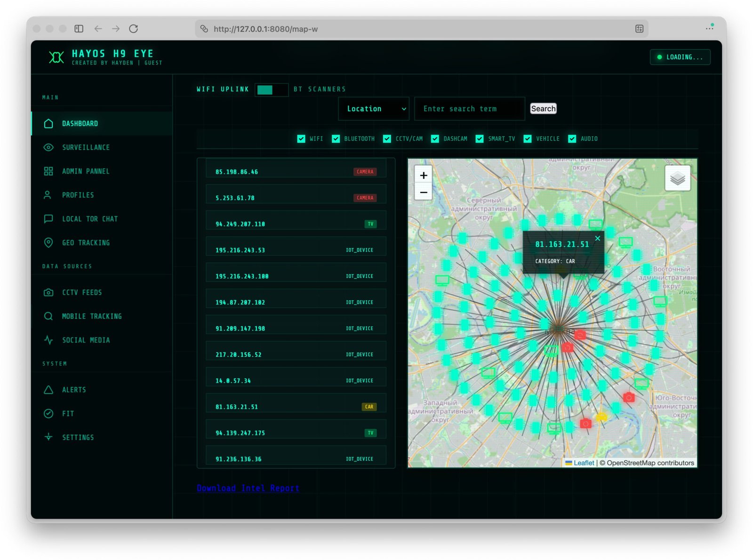Uncheck the CCTV/CAM filter checkbox
The image size is (753, 560).
(387, 139)
